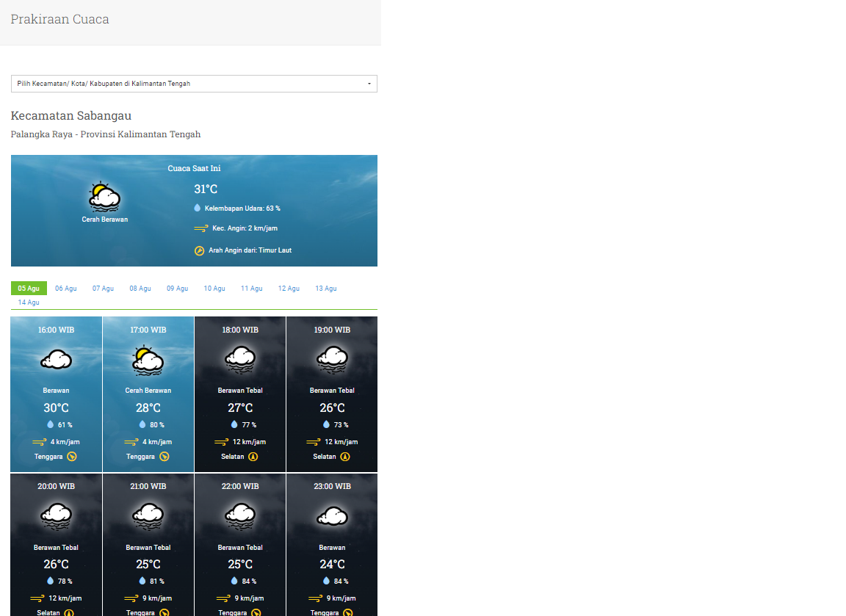The image size is (846, 616).
Task: Click the cloud icon in the 23:00 WIB card
Action: click(x=333, y=516)
